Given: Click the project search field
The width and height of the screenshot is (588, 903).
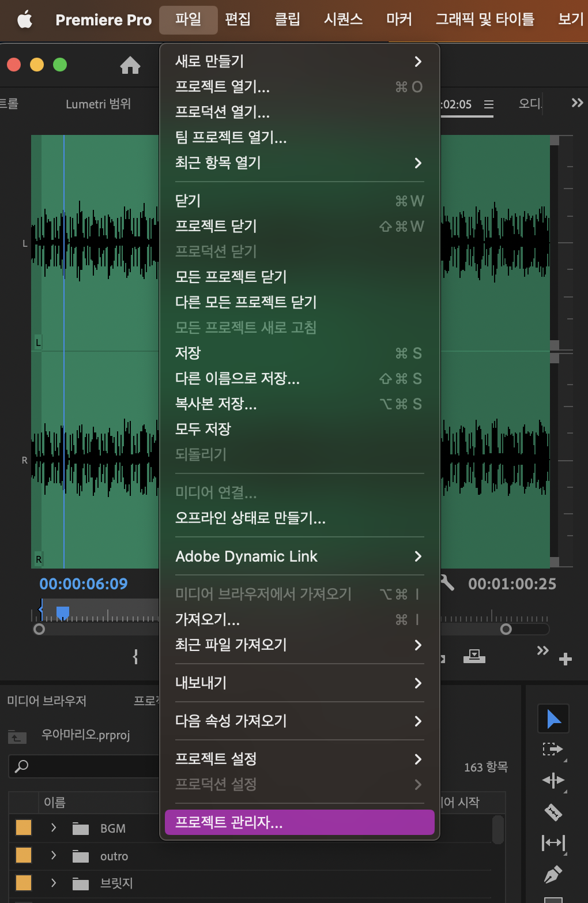Looking at the screenshot, I should 84,766.
